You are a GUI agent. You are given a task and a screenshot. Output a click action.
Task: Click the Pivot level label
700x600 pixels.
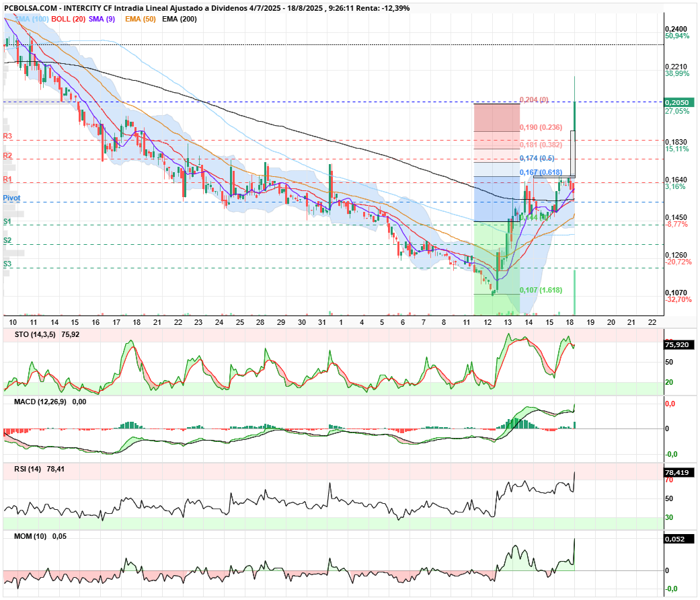pos(11,198)
